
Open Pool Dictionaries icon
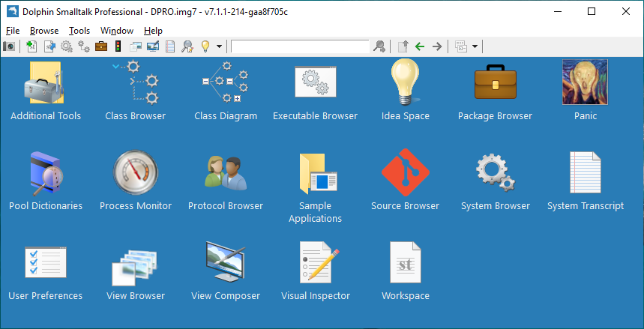(45, 173)
